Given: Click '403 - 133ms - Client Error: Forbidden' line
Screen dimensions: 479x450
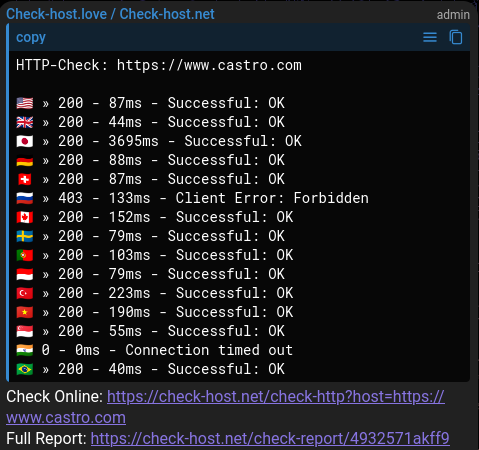Looking at the screenshot, I should point(213,198).
